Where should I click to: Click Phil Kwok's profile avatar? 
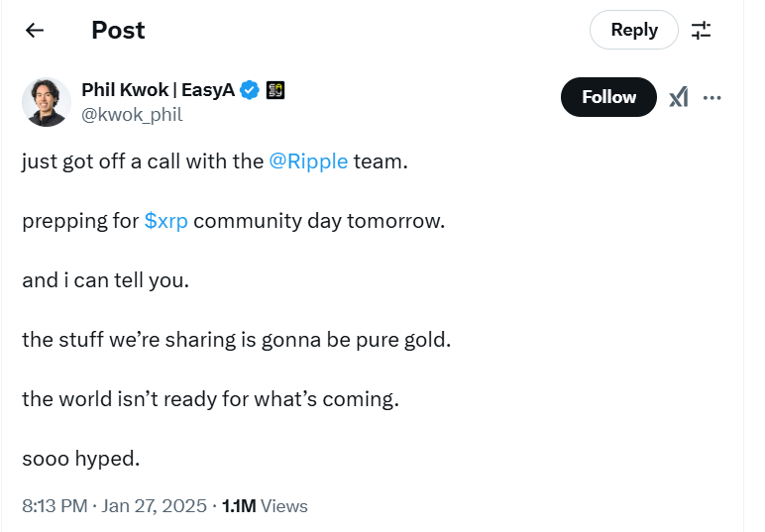[x=47, y=102]
